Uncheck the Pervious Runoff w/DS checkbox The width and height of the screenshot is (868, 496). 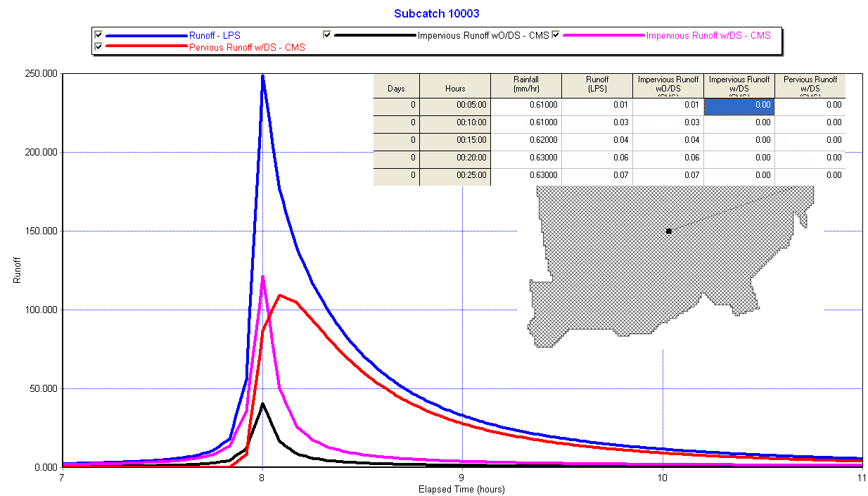pyautogui.click(x=98, y=46)
